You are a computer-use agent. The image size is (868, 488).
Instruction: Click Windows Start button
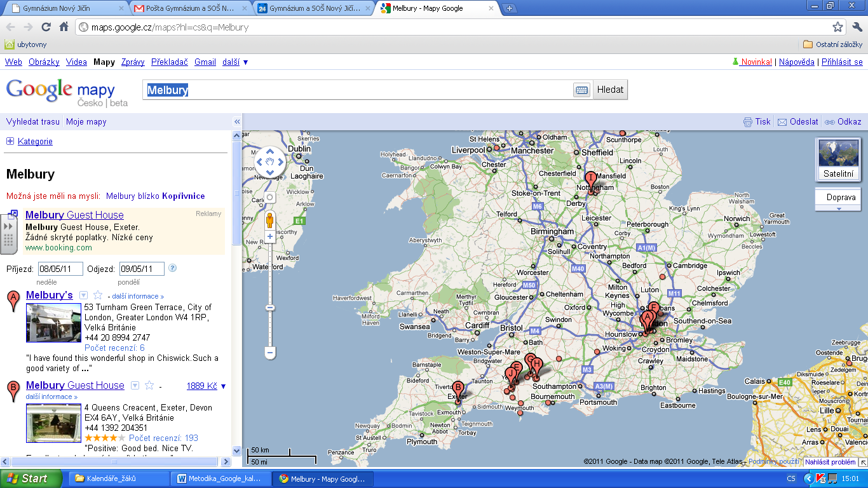point(31,478)
